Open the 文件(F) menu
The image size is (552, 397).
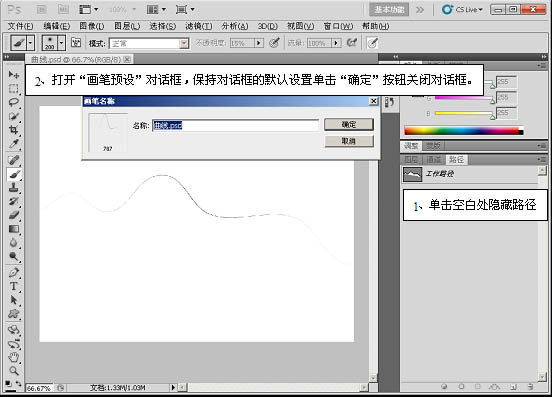pos(20,26)
